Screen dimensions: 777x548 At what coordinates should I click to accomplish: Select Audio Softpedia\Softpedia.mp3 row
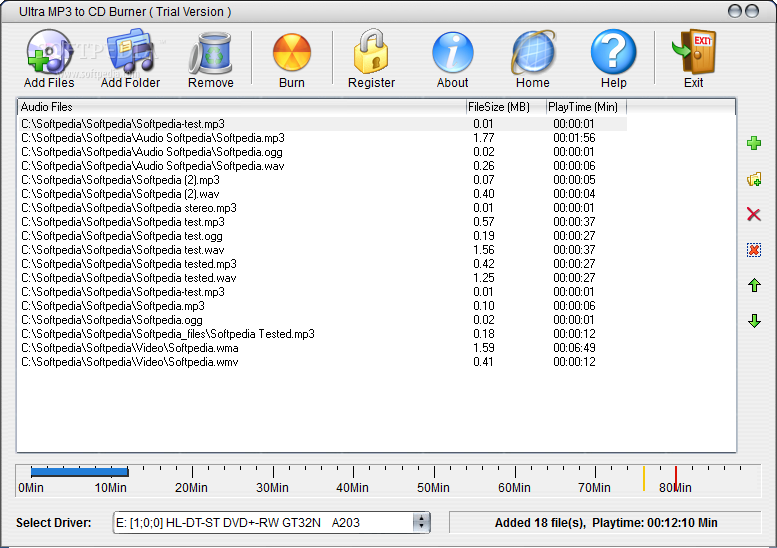tap(323, 138)
